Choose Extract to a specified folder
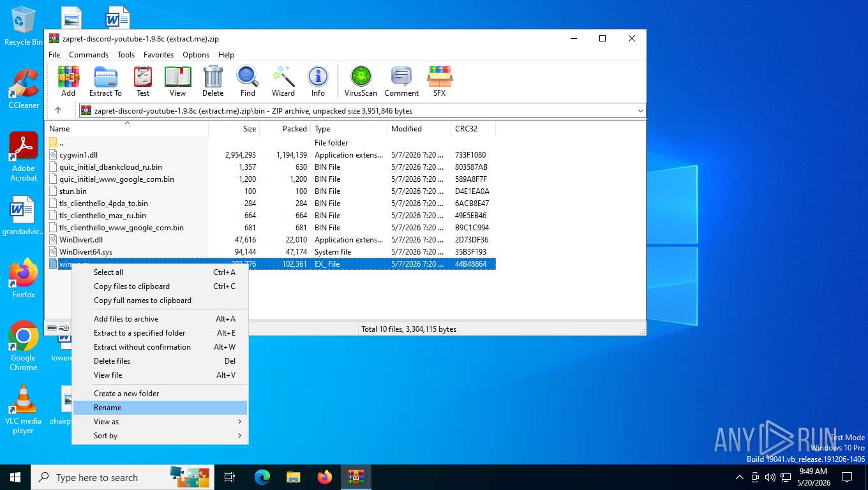Screen dimensions: 868x490 (x=160, y=333)
